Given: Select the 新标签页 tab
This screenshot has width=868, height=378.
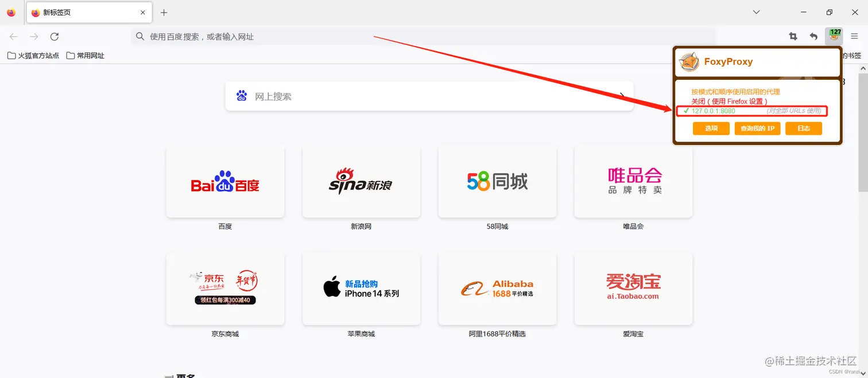Looking at the screenshot, I should (89, 13).
